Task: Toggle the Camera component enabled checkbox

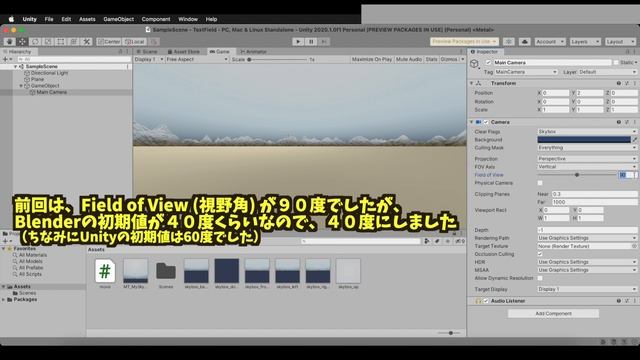Action: 486,122
